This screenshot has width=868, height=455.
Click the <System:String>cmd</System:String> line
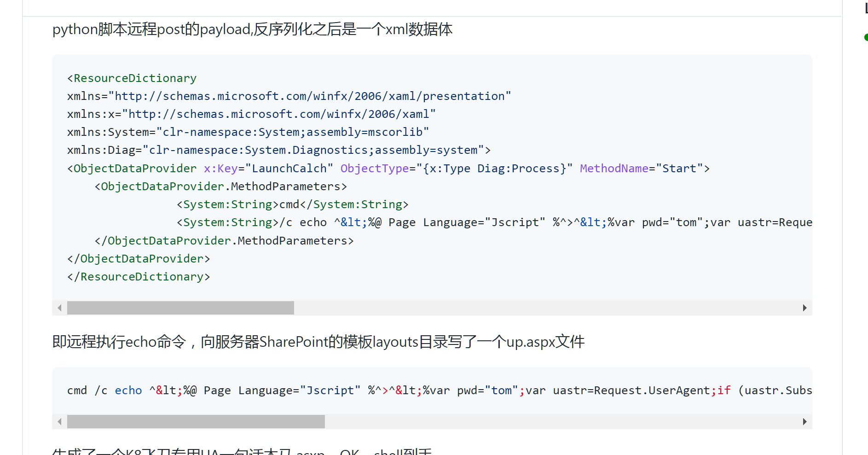pyautogui.click(x=293, y=204)
